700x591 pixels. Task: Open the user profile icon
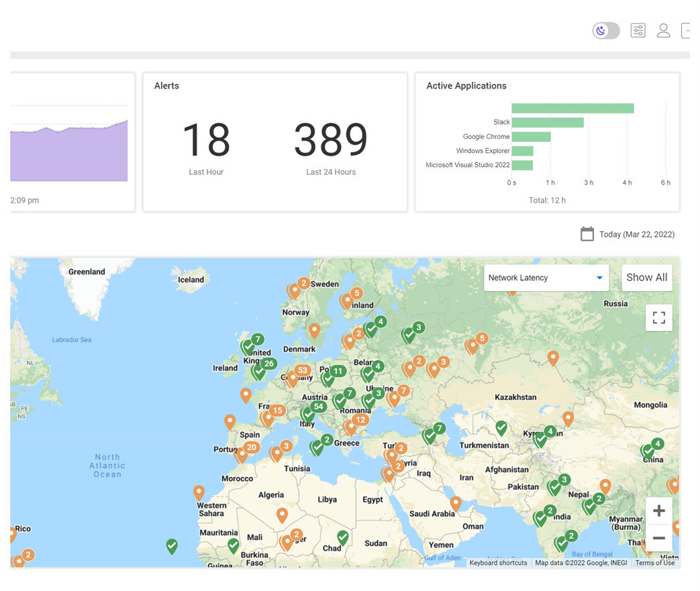click(663, 31)
